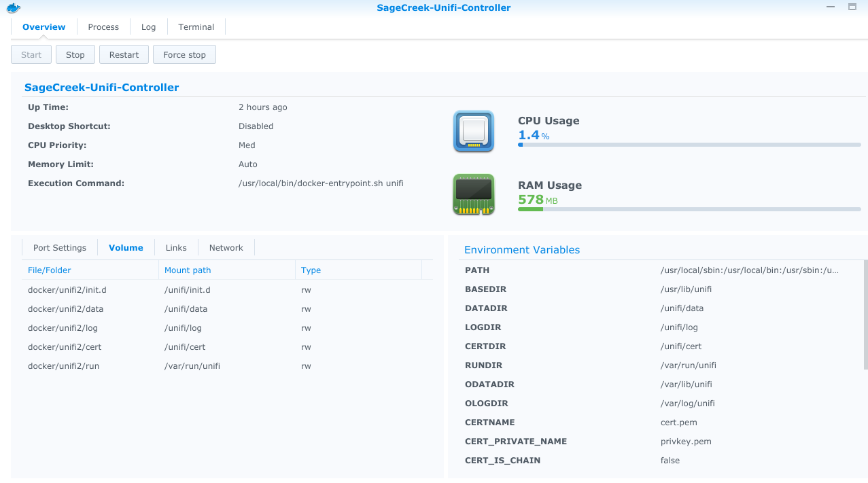Click the truncated PATH environment variable value
The image size is (868, 483).
pos(750,270)
